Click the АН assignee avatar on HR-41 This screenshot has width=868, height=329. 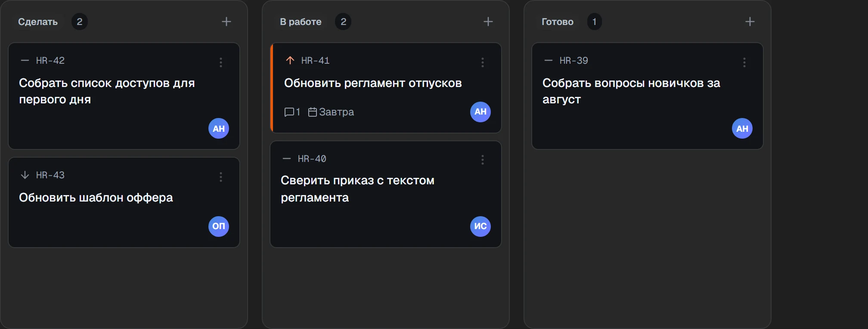click(480, 112)
